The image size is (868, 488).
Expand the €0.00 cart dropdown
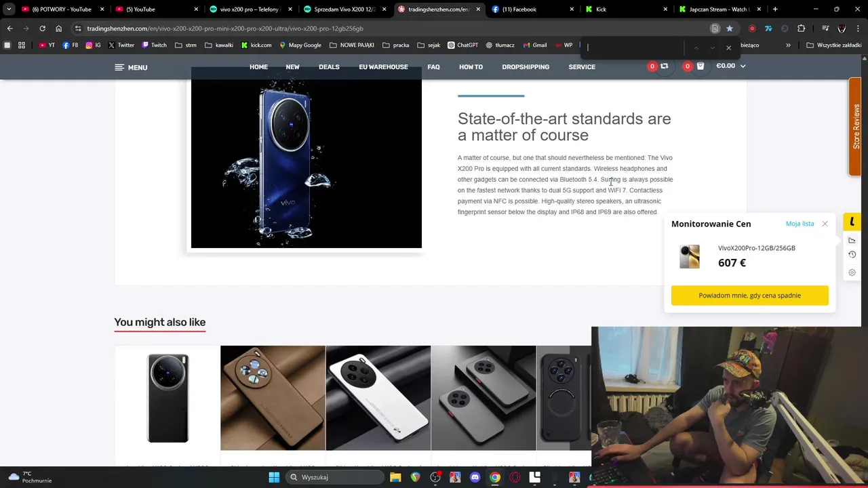pos(731,66)
